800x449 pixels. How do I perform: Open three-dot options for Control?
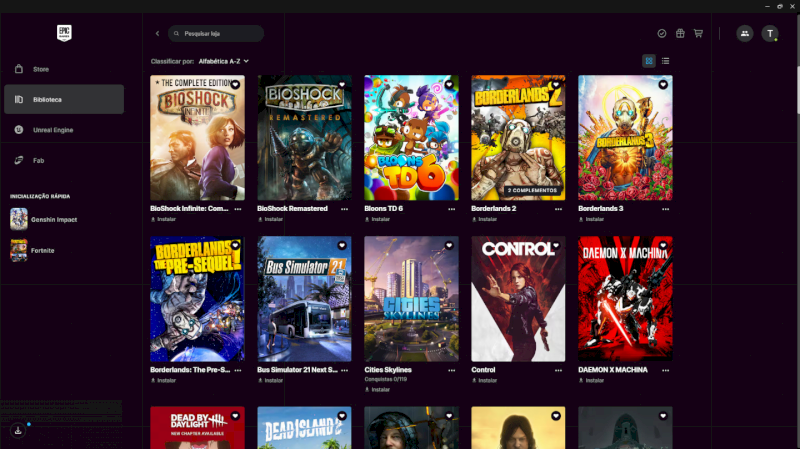559,370
